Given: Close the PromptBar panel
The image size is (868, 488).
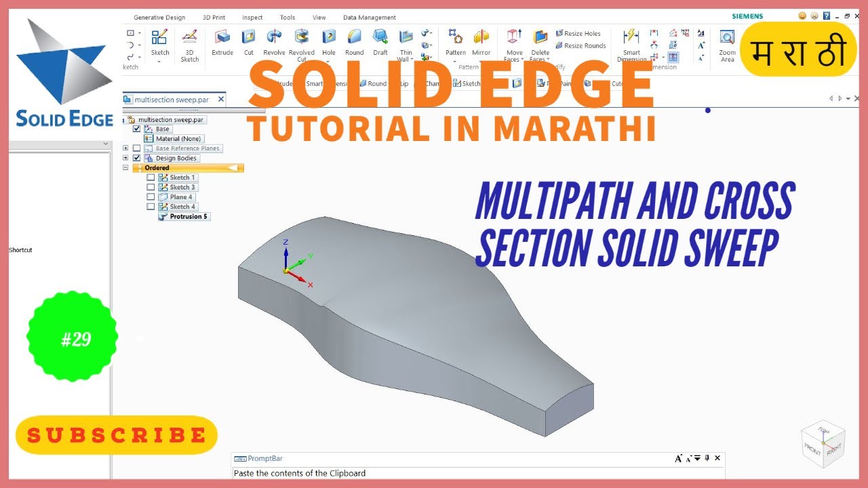Looking at the screenshot, I should 718,459.
